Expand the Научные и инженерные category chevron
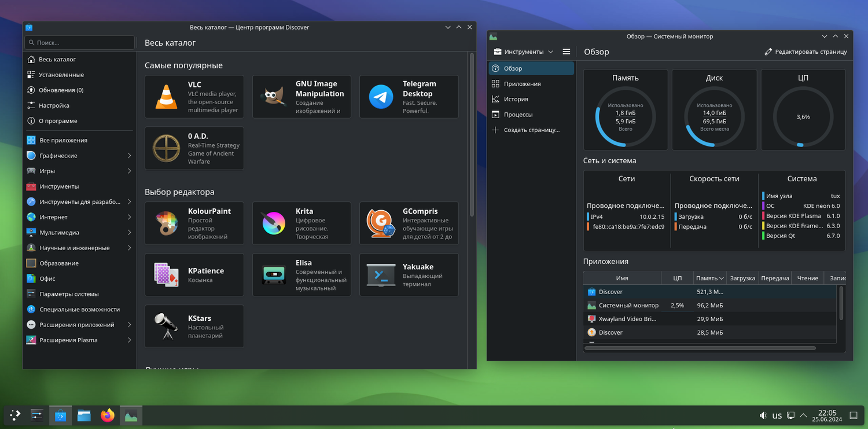868x429 pixels. pyautogui.click(x=129, y=248)
